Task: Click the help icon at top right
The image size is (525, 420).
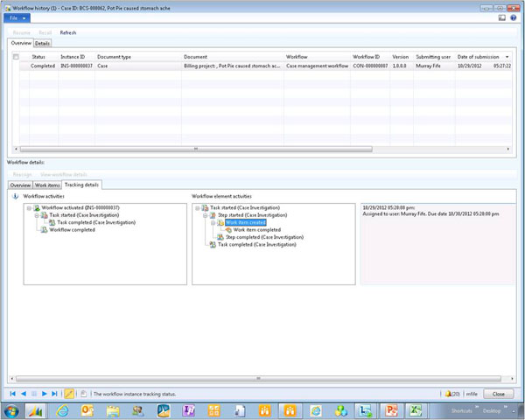Action: (513, 17)
